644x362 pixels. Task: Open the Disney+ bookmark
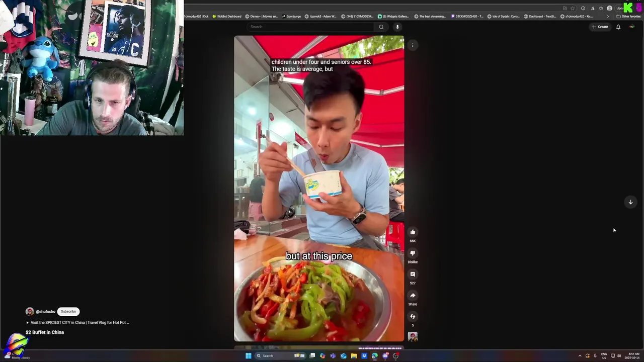262,16
